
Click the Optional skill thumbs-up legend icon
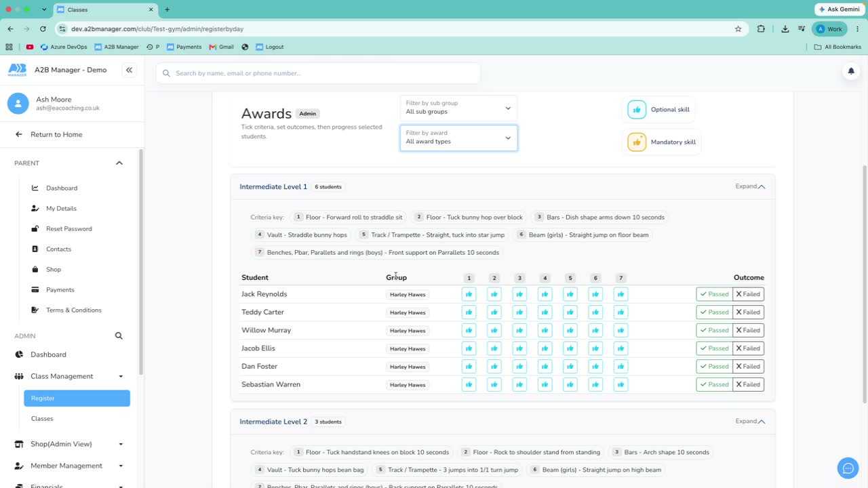(637, 110)
